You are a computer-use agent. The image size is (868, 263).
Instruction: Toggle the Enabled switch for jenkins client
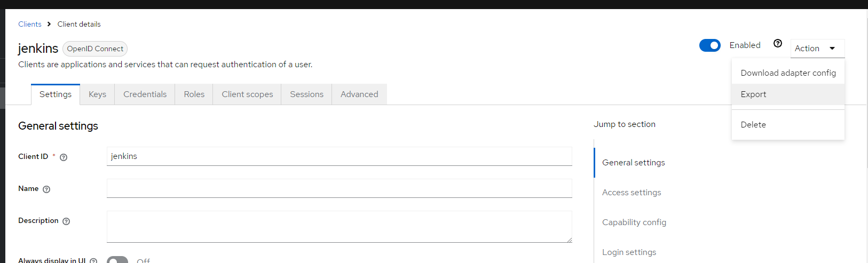[x=709, y=45]
